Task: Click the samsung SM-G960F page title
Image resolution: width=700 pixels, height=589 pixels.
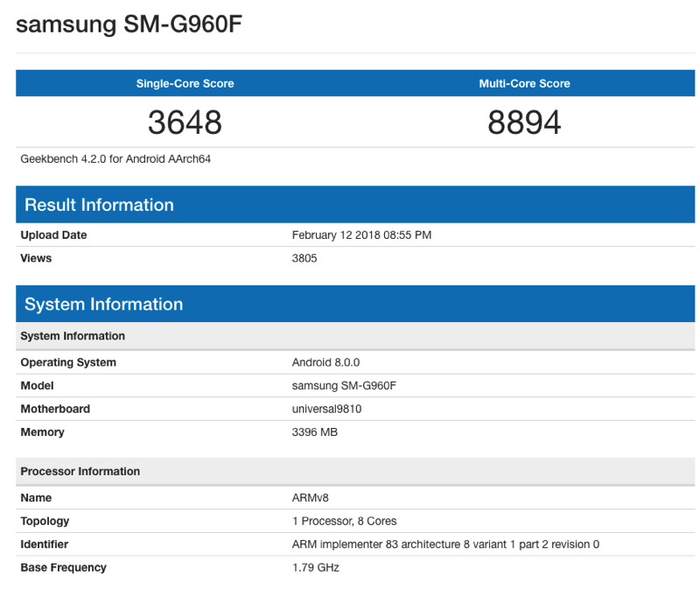Action: (x=129, y=25)
